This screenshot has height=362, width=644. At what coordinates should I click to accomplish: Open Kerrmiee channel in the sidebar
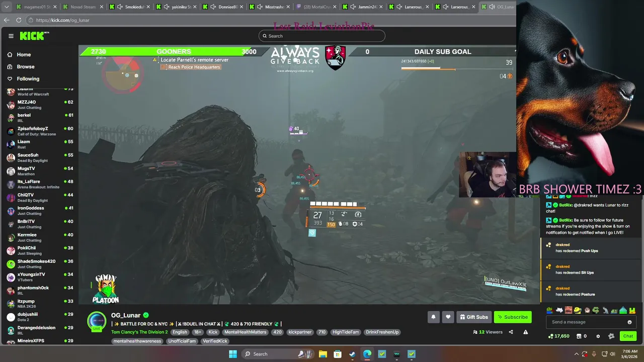point(39,237)
